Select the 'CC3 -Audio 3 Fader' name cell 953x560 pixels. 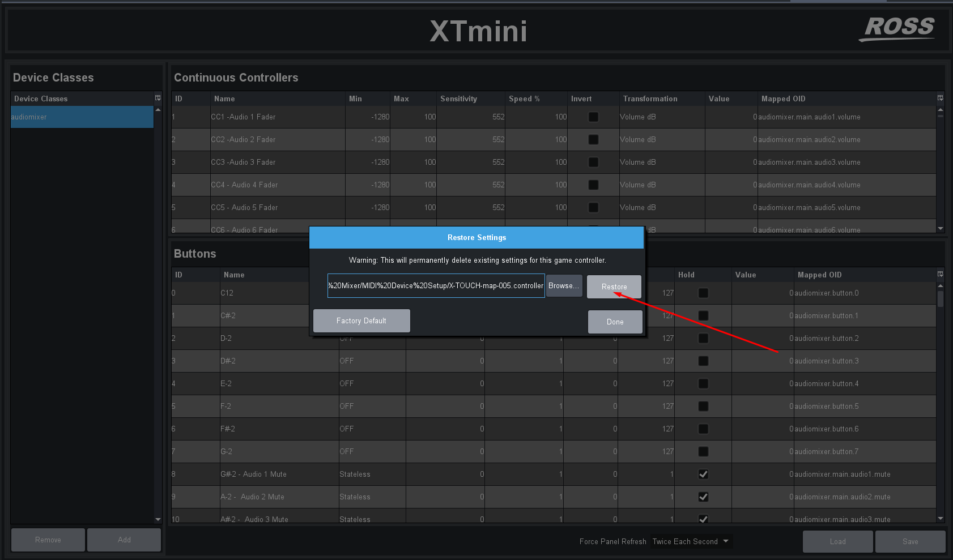coord(277,162)
